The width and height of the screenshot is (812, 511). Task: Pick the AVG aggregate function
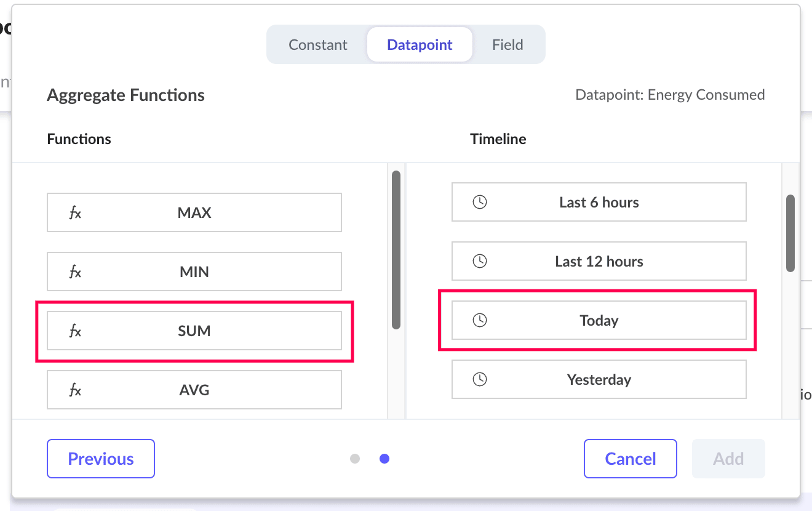tap(194, 390)
